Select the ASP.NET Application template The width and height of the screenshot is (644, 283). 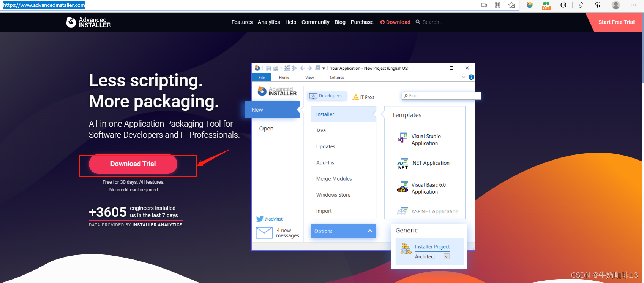coord(428,211)
